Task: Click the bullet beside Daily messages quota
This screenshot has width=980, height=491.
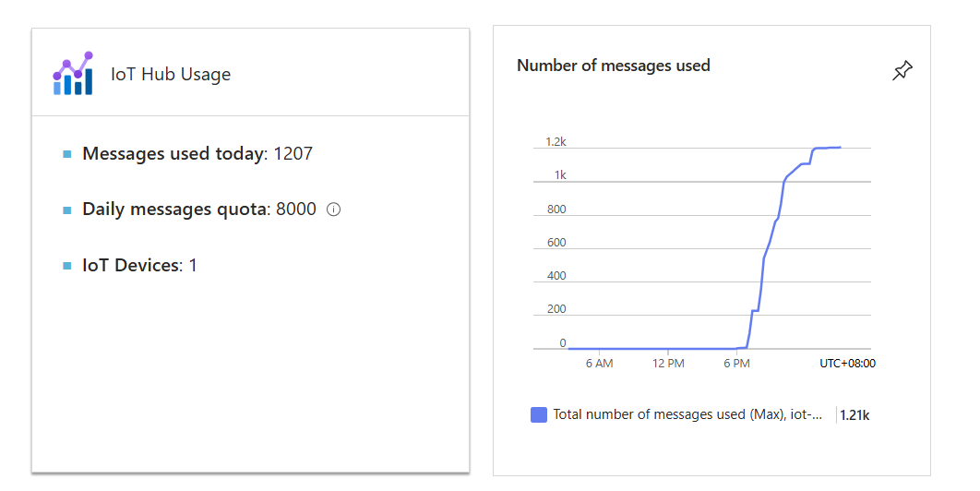Action: point(66,210)
